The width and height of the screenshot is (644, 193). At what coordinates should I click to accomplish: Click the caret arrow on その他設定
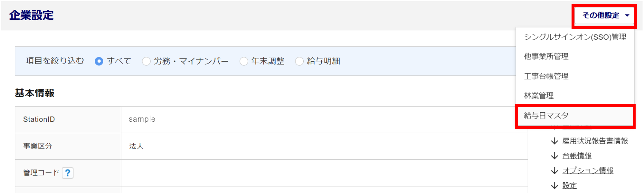coord(627,15)
